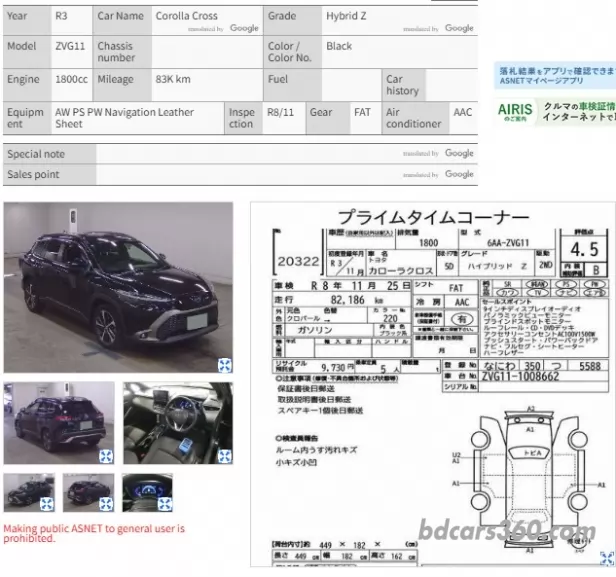
Task: Open the main Corolla Cross front photo
Action: (x=118, y=287)
